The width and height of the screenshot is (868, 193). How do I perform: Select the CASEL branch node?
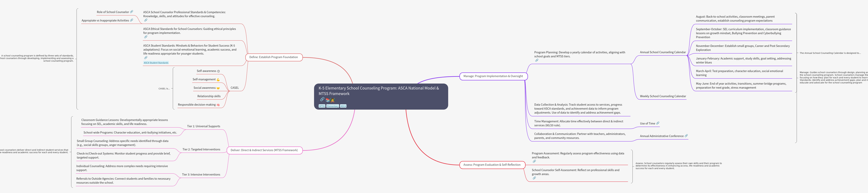[235, 88]
